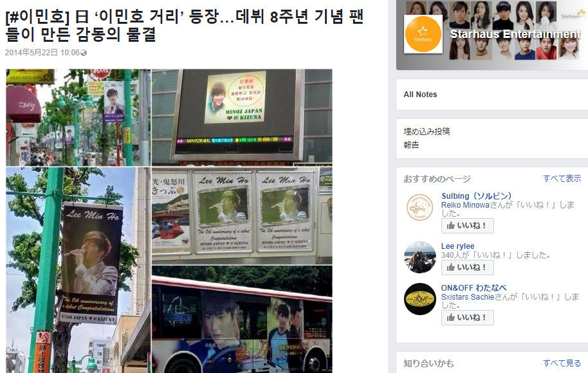Open the Sulbing (ソルビン) page link
588x373 pixels.
pos(476,196)
